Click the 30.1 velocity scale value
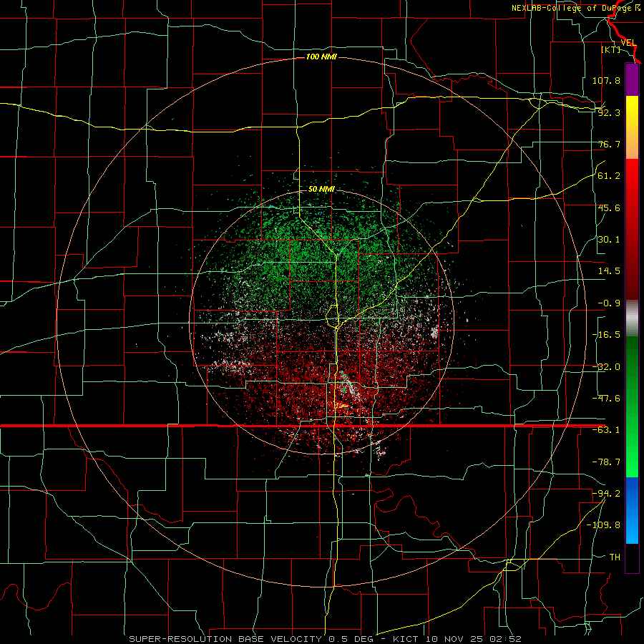The image size is (644, 644). (609, 240)
